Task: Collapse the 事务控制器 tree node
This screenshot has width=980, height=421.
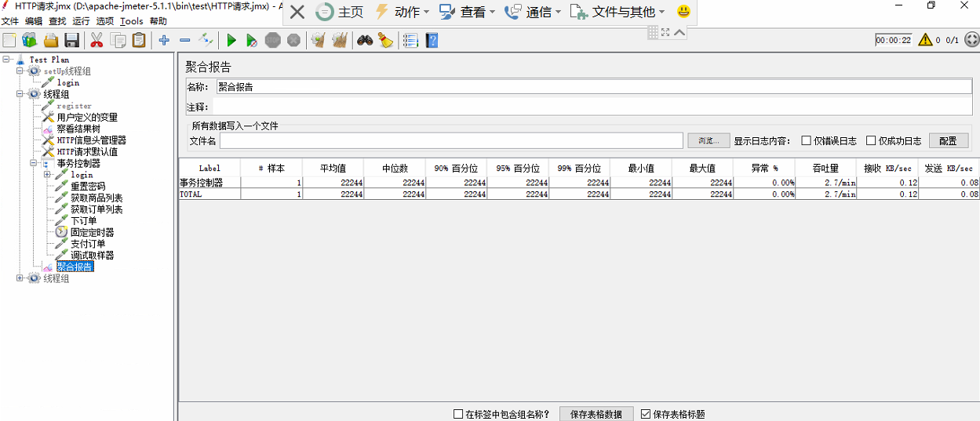Action: click(34, 164)
